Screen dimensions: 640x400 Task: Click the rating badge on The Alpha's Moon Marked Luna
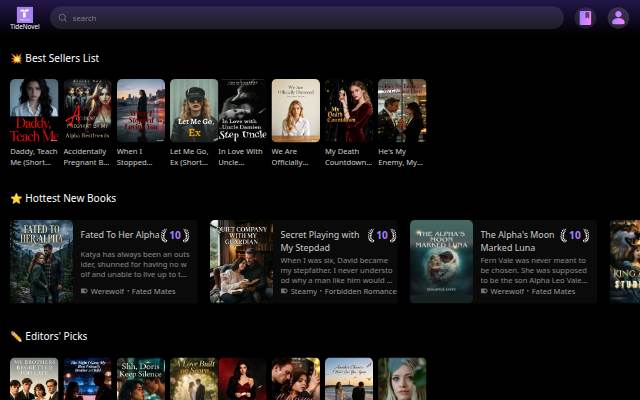point(575,235)
